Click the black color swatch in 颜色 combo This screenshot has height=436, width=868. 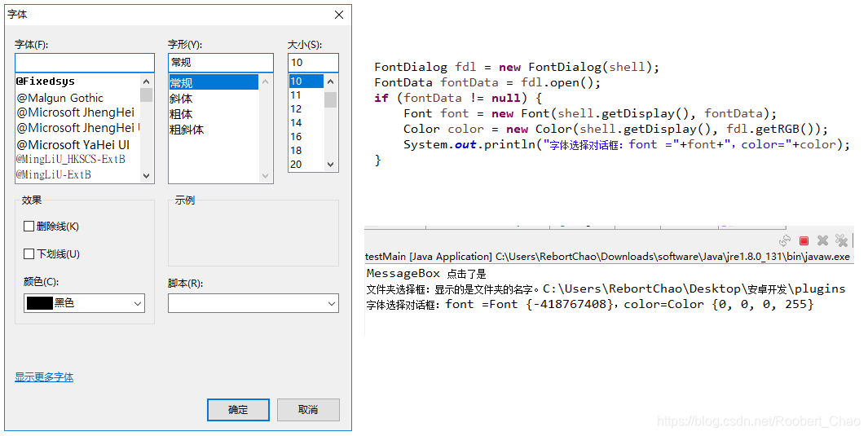click(40, 303)
